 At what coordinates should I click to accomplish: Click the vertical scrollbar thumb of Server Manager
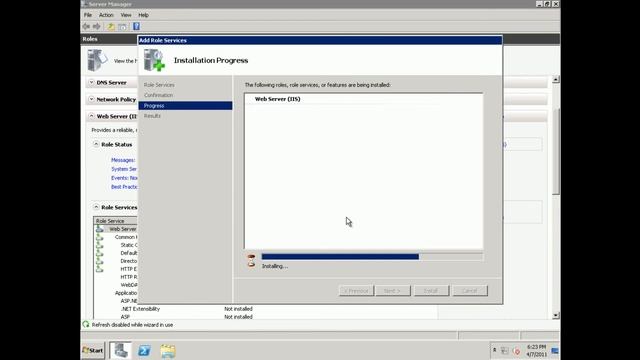556,152
